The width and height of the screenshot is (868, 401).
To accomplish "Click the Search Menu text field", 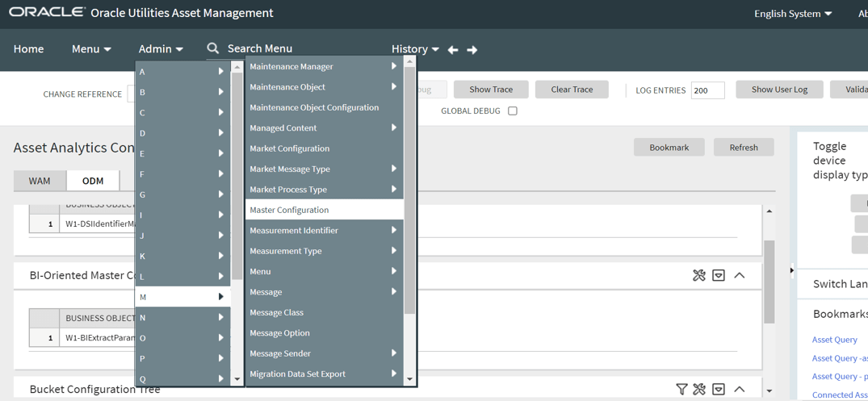I will click(x=260, y=48).
